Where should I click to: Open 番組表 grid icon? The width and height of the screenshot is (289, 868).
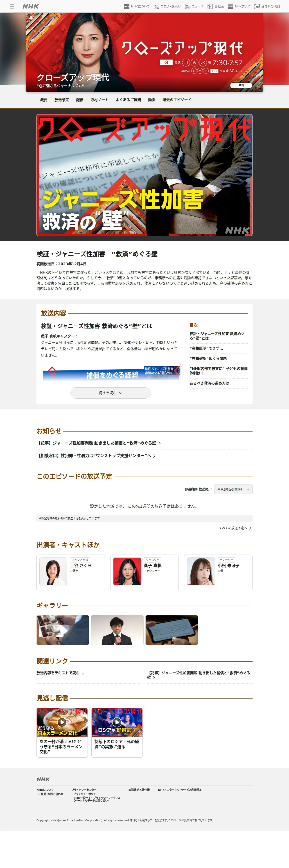pos(216,6)
